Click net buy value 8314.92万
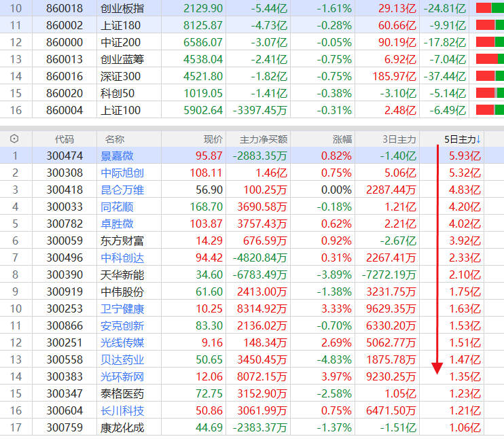 [x=262, y=309]
